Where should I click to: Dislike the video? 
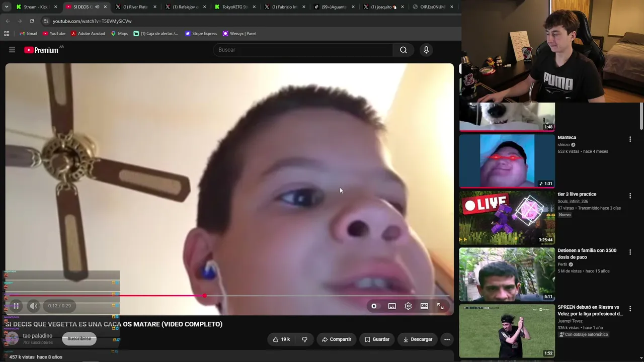coord(304,339)
